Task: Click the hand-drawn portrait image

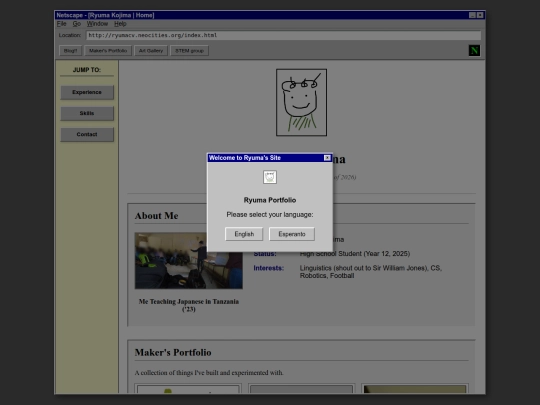Action: click(301, 102)
